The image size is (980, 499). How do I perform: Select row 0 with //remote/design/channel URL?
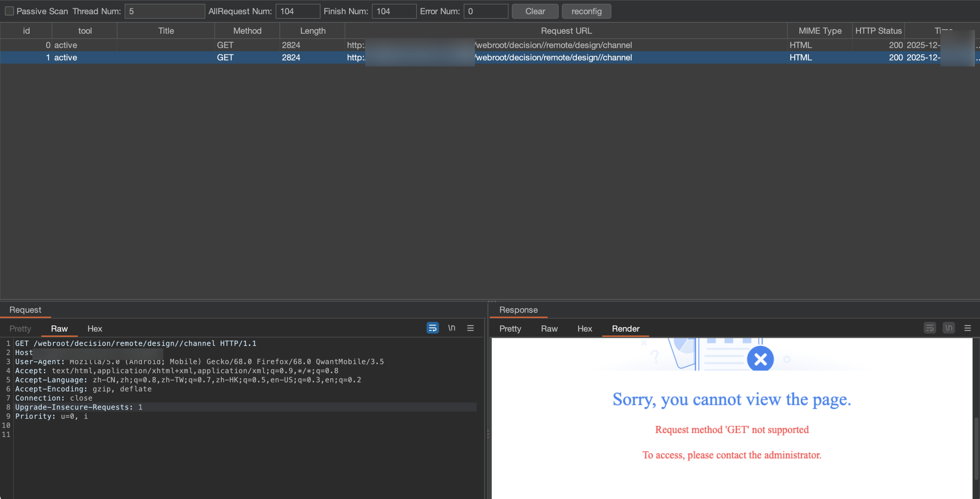pos(490,45)
